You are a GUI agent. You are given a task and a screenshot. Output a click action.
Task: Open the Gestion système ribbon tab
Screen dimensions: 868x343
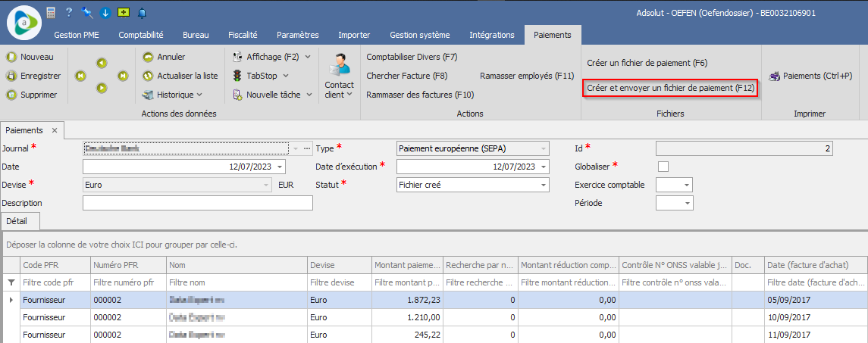pyautogui.click(x=420, y=35)
